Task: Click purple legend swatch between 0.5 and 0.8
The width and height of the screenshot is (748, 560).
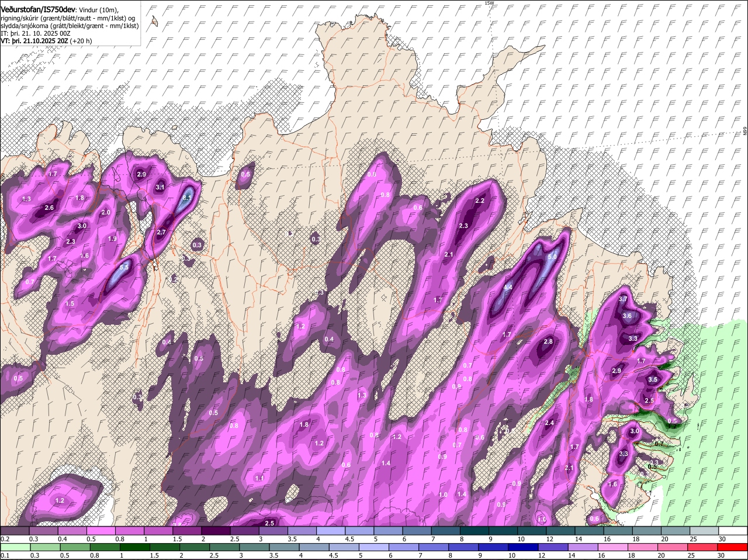Action: (x=101, y=531)
